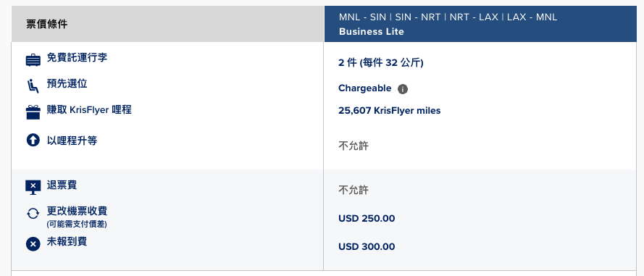Click the 票價條件 header cell

click(167, 24)
